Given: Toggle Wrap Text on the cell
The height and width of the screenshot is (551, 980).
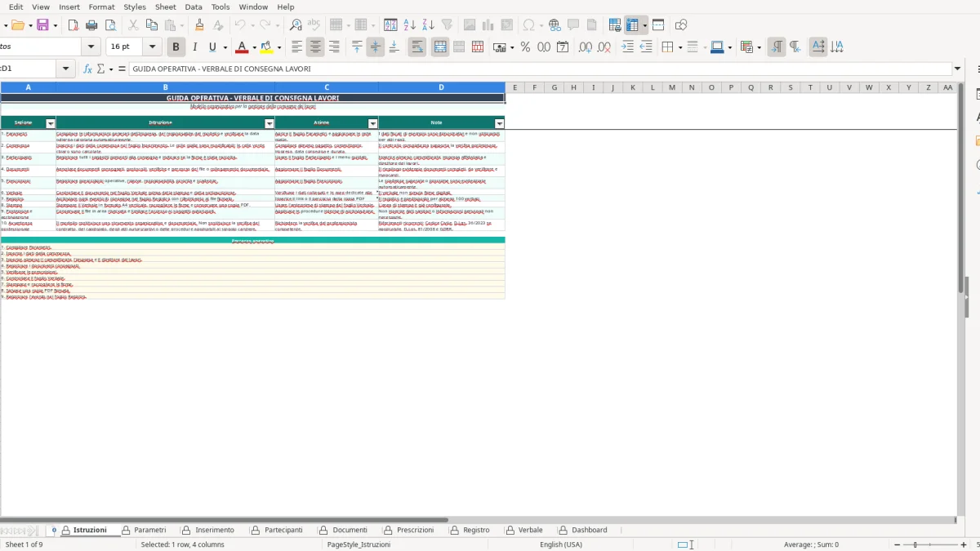Looking at the screenshot, I should (x=417, y=47).
